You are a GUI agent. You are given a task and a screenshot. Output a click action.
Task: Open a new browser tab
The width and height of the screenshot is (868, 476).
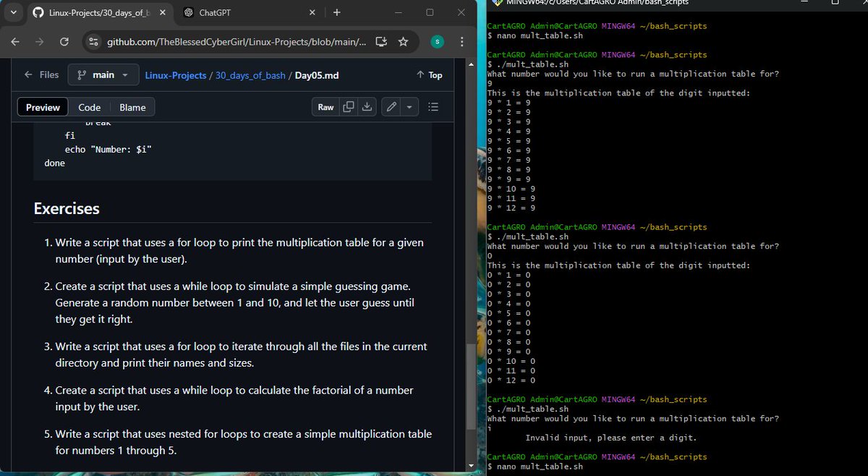[337, 12]
